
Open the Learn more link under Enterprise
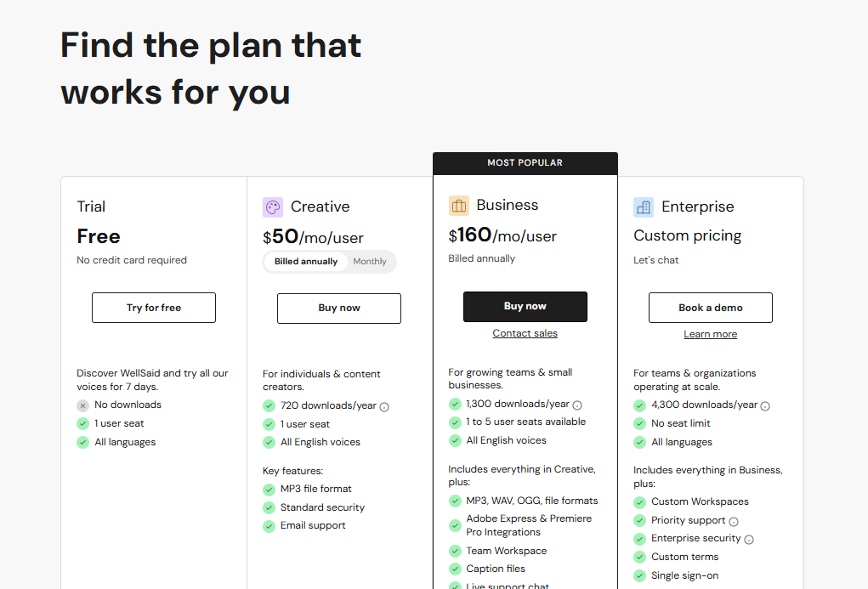point(710,334)
